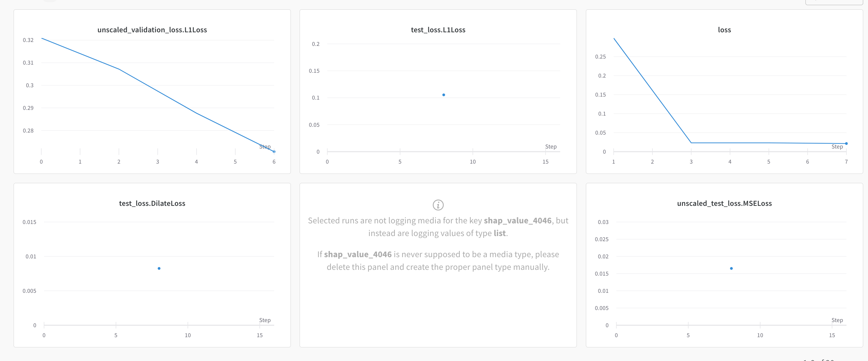This screenshot has height=361, width=868.
Task: Click the data point in test_loss.DilateLoss chart
Action: coord(159,268)
